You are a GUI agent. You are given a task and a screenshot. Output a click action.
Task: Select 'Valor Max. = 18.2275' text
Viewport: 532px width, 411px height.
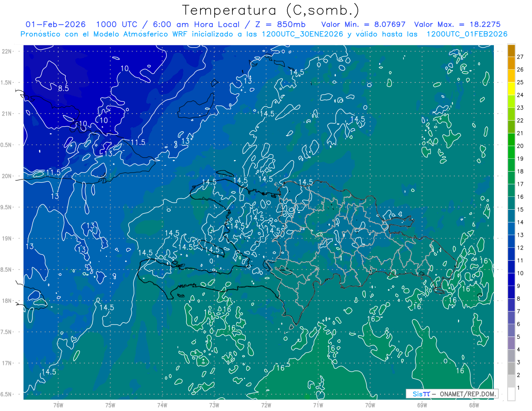[458, 24]
